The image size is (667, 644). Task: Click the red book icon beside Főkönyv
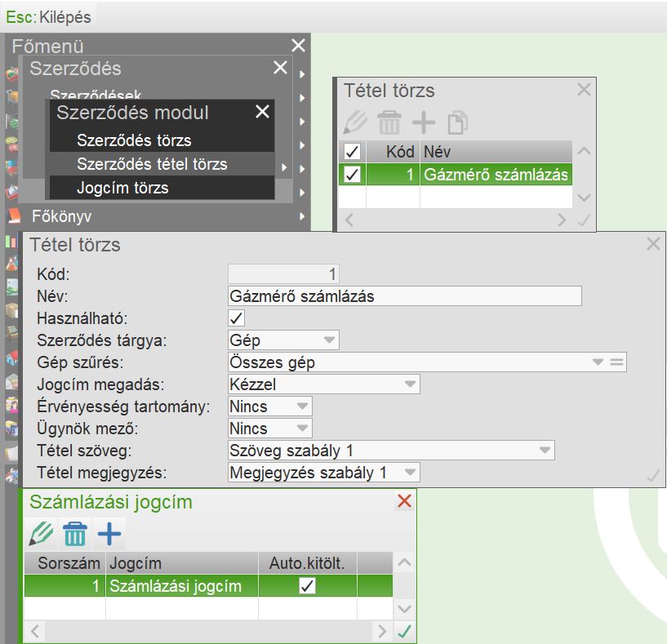point(14,216)
